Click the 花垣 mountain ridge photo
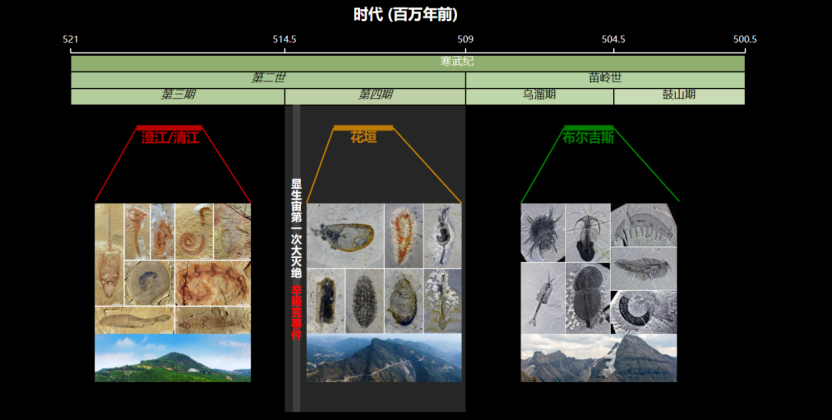This screenshot has width=832, height=420. pos(384,358)
